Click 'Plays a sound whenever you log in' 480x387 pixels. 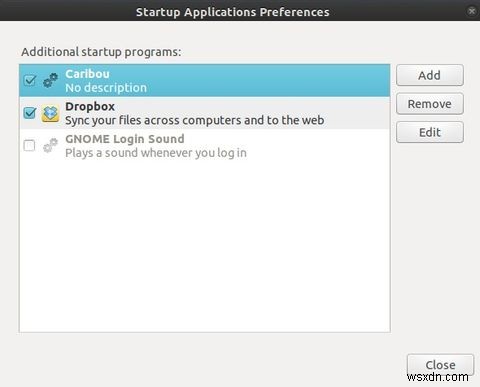(156, 153)
